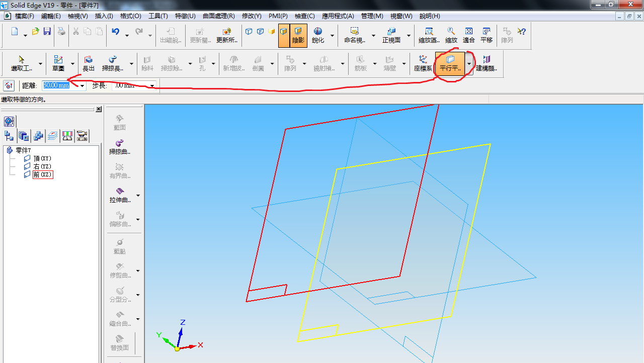
Task: Open the 距離 distance dropdown arrow
Action: (x=83, y=85)
